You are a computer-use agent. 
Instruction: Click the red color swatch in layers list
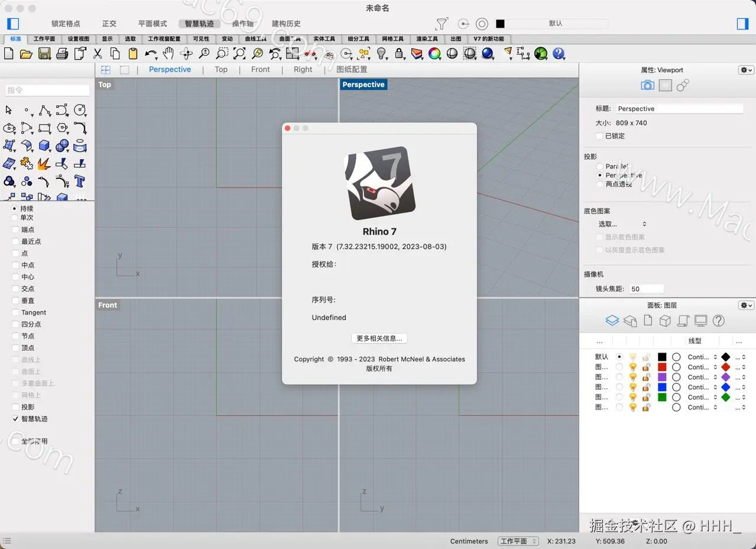tap(662, 367)
